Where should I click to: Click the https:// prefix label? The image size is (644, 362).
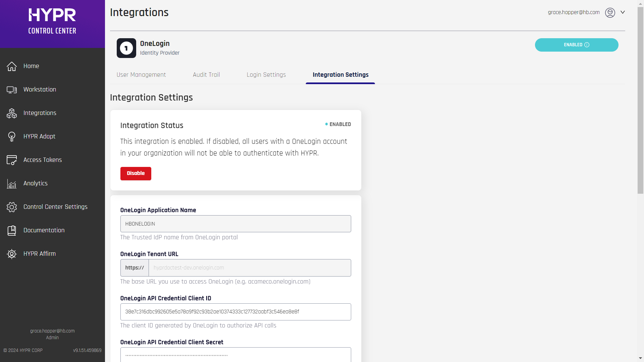tap(135, 268)
